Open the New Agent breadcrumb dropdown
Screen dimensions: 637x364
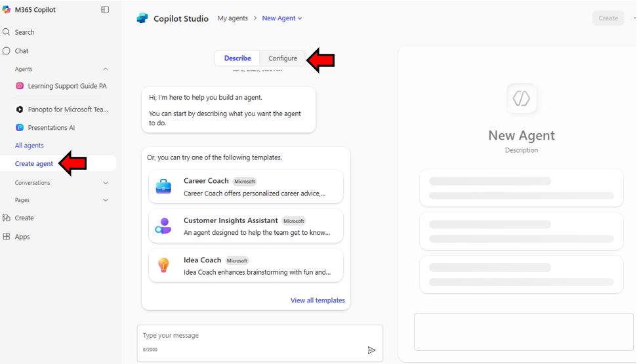click(x=282, y=18)
